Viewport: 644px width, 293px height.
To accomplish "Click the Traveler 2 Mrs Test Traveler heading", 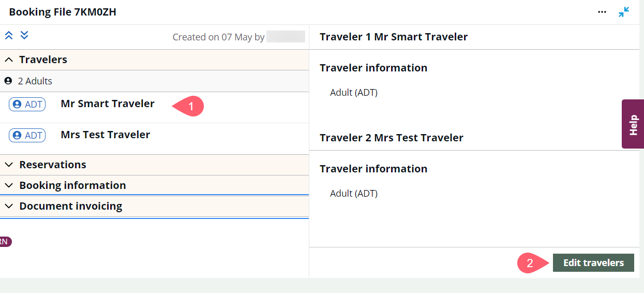I will click(x=392, y=138).
